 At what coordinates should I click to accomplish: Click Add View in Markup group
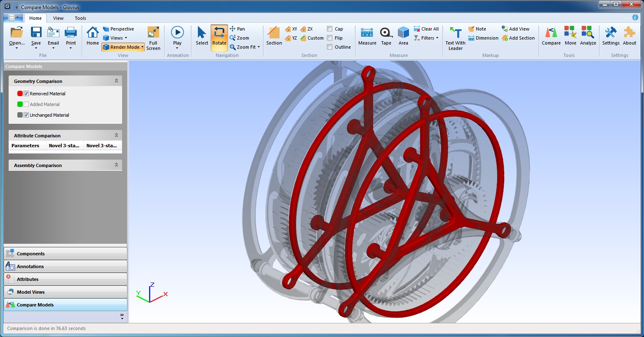click(x=516, y=29)
